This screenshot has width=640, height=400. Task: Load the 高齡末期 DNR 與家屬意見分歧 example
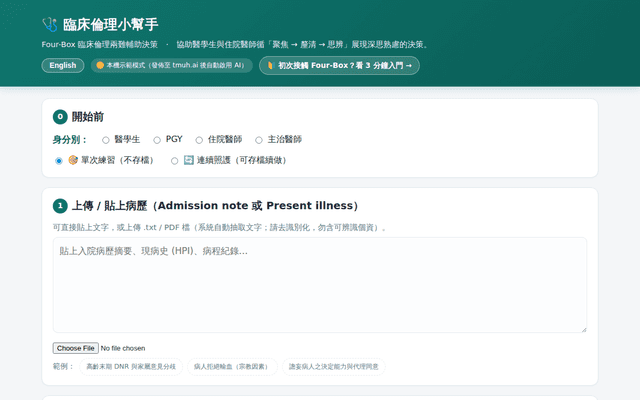[131, 367]
